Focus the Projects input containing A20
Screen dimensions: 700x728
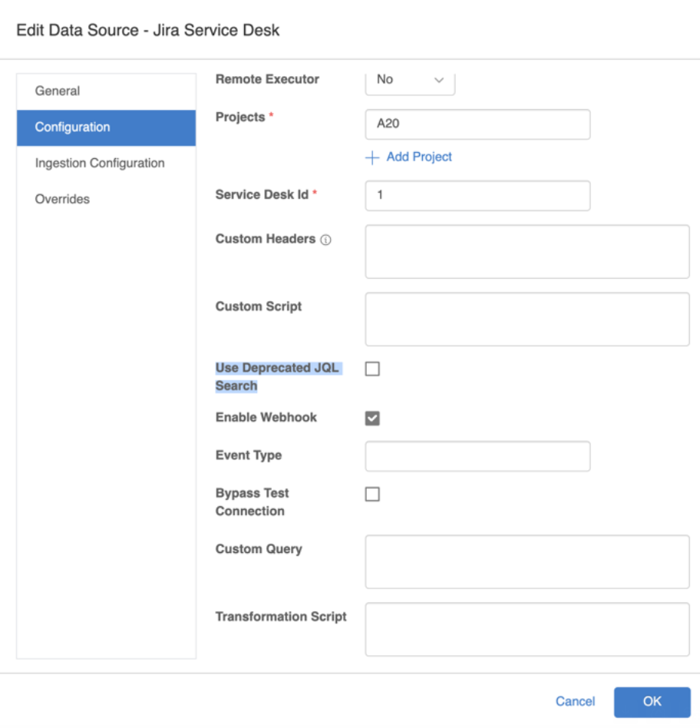477,124
